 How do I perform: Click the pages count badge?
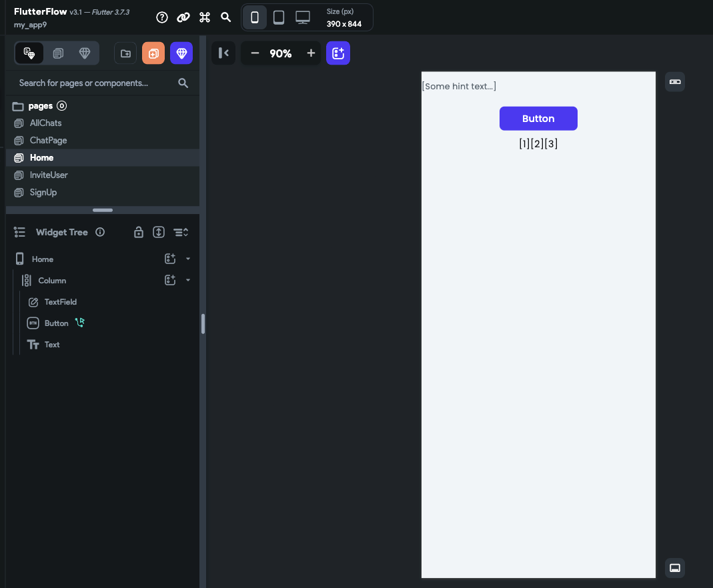[62, 106]
